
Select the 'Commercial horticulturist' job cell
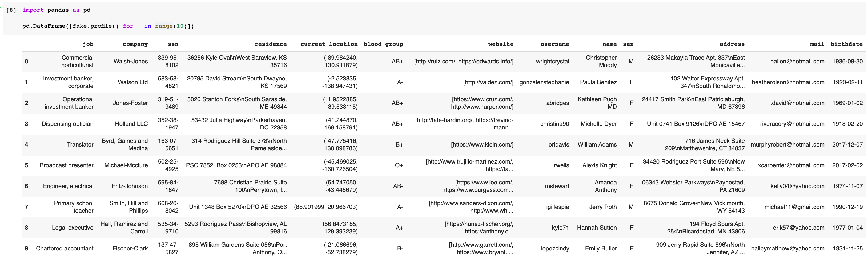pos(77,61)
